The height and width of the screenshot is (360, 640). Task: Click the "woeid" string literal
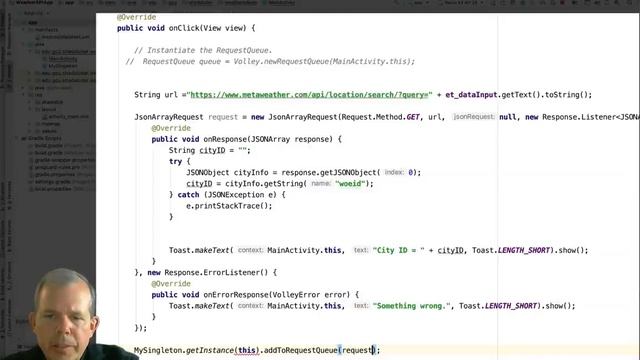click(350, 184)
